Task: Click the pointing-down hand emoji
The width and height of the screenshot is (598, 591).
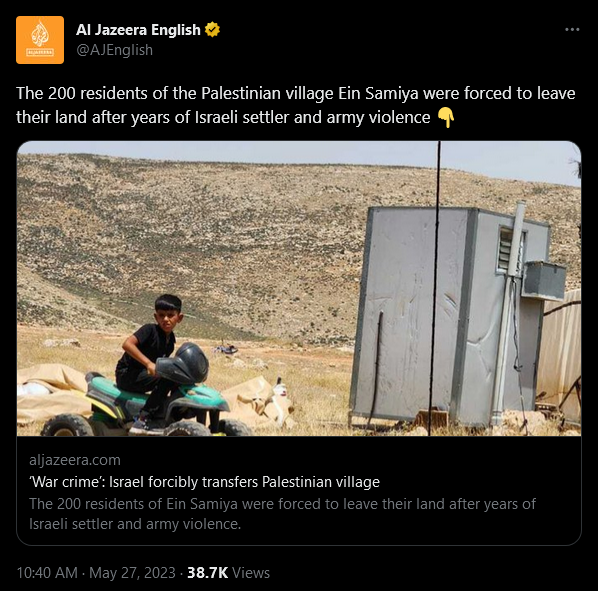Action: click(445, 117)
